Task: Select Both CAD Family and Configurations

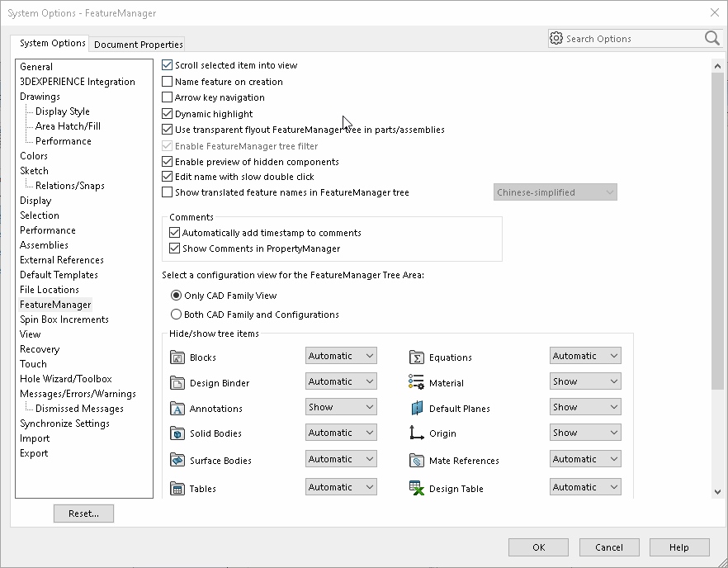Action: (176, 315)
